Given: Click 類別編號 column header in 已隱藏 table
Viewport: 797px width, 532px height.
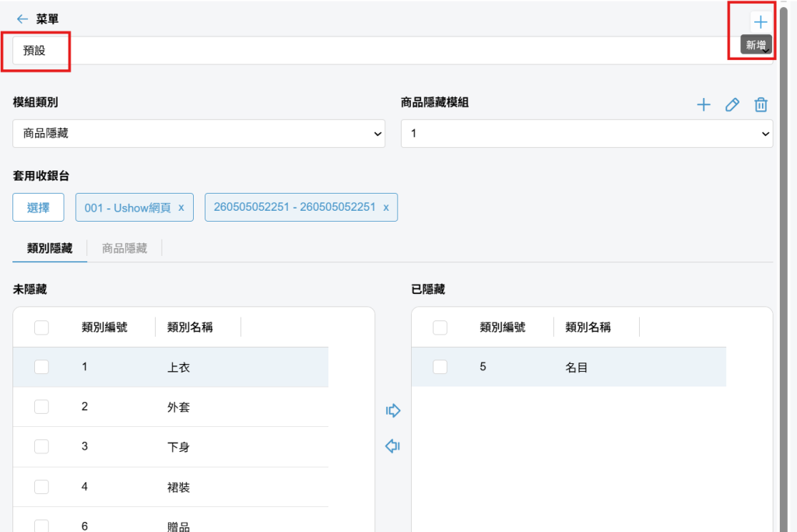Looking at the screenshot, I should pos(503,327).
